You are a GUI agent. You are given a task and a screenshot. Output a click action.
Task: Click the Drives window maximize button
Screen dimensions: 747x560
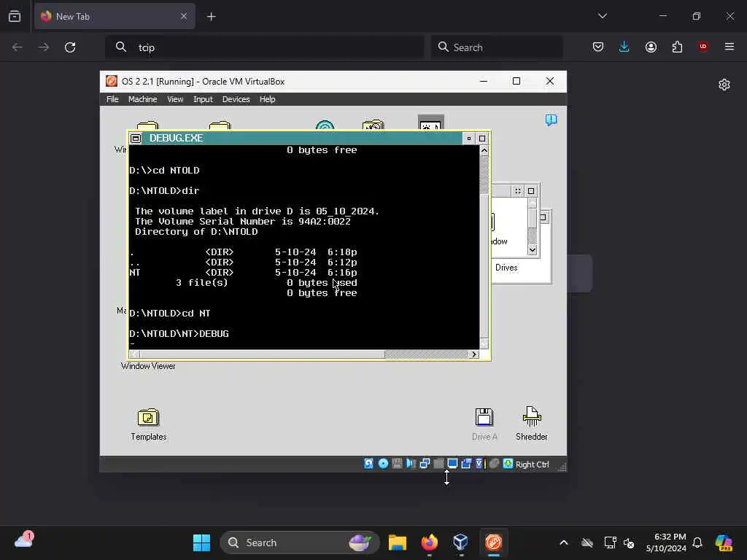[531, 191]
